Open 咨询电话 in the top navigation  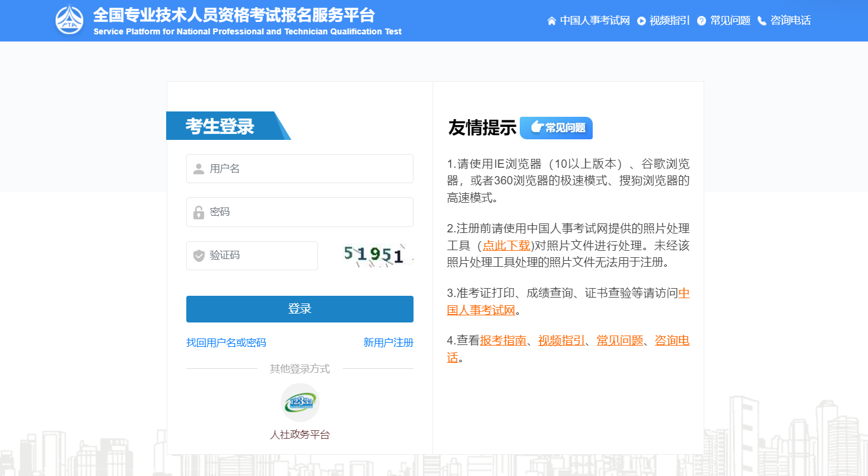click(x=790, y=21)
